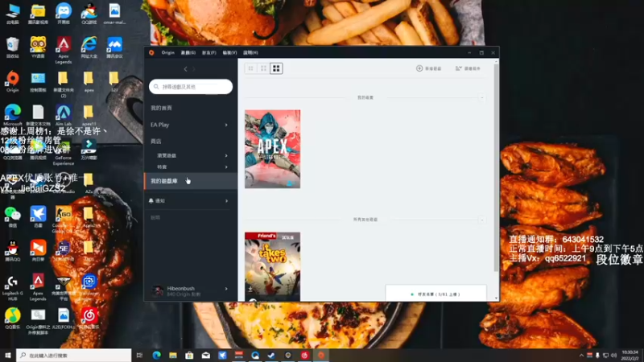Click the Hibeonbush profile avatar
The width and height of the screenshot is (644, 362).
[157, 291]
